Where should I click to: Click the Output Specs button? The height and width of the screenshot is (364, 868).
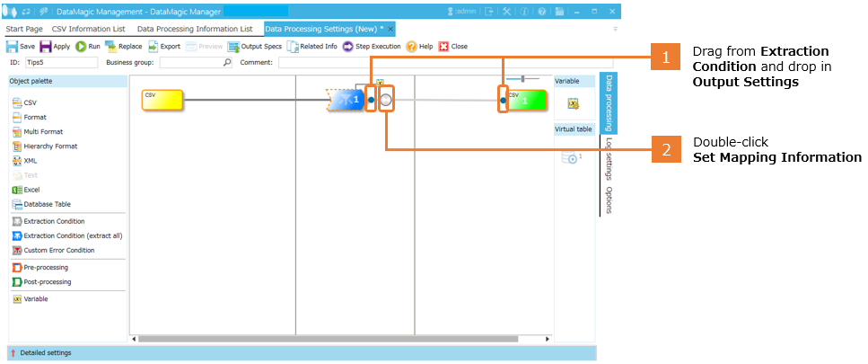tap(254, 46)
